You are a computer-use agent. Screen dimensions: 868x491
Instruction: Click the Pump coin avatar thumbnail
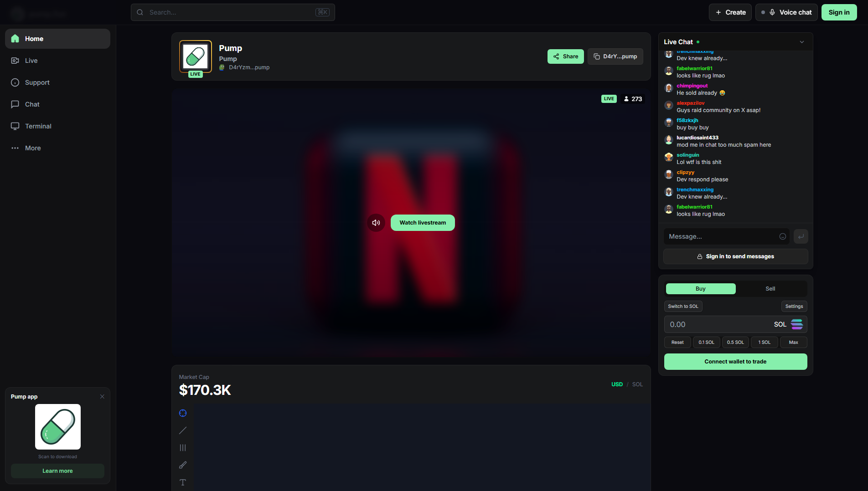pyautogui.click(x=196, y=56)
